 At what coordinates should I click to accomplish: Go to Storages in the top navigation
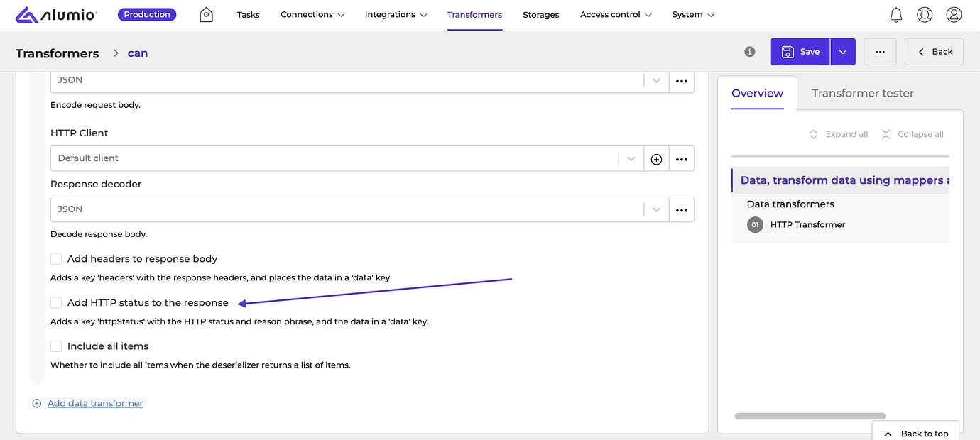pos(541,14)
